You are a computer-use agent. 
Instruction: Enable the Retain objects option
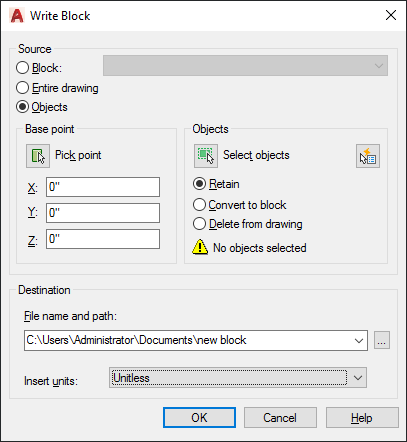point(199,184)
